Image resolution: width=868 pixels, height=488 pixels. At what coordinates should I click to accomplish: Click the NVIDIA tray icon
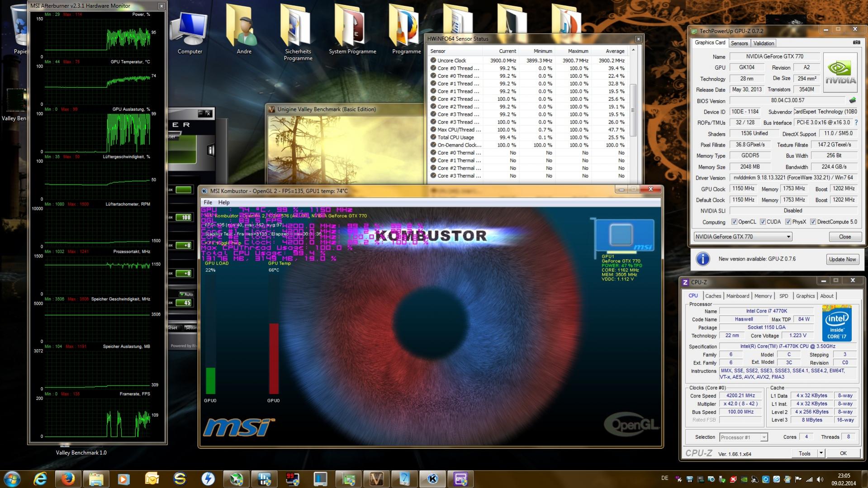(744, 479)
